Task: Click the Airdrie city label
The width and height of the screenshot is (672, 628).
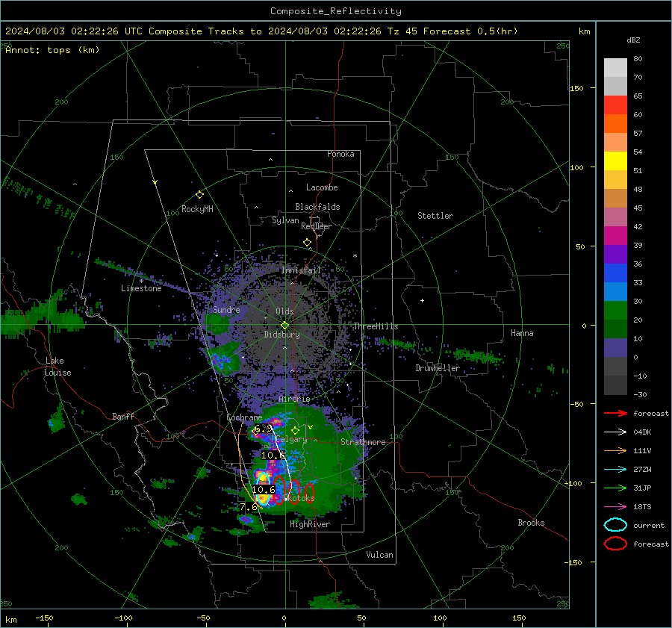Action: (x=294, y=399)
